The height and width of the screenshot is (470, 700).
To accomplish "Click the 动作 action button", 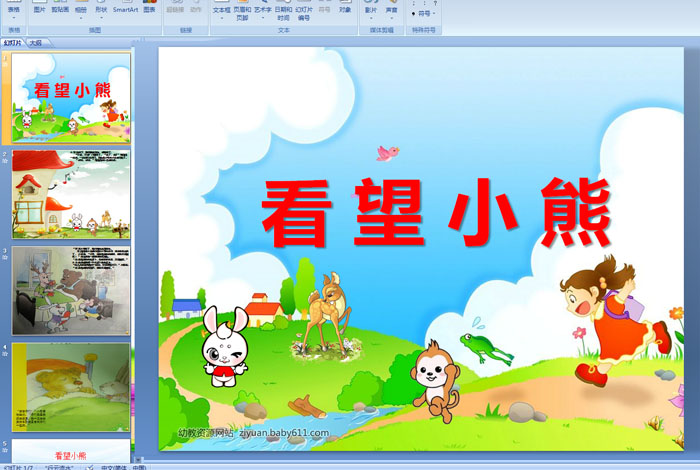I will [196, 7].
